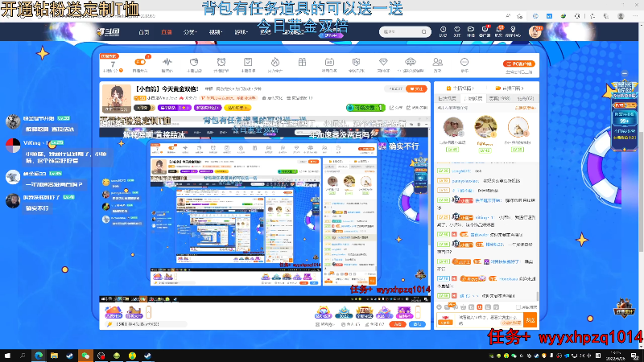Open the streamer avatar thumbnail beside the stream title
Viewport: 644px width, 362px height.
coord(116,98)
